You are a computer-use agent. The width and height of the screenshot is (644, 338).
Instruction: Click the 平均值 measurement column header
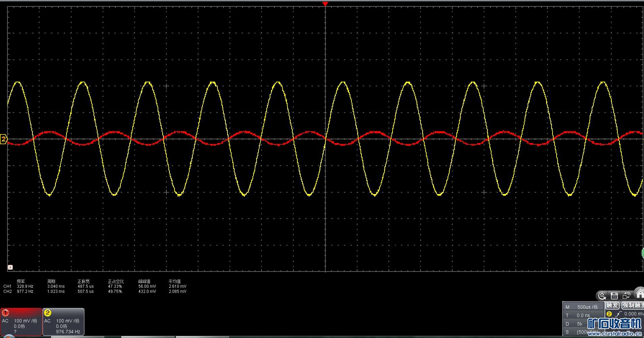tap(175, 281)
